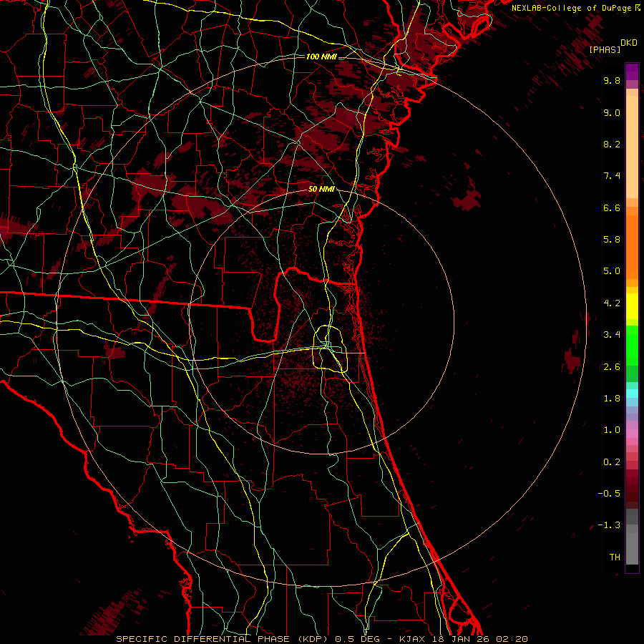644x644 pixels.
Task: Pick the large peach segment of the color bar
Action: 632,147
